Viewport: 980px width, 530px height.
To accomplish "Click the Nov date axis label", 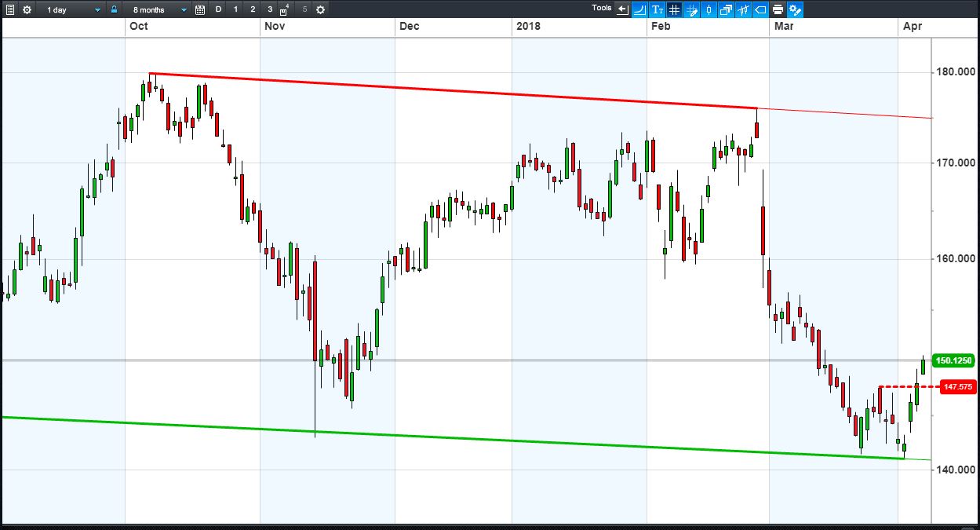I will pyautogui.click(x=274, y=27).
